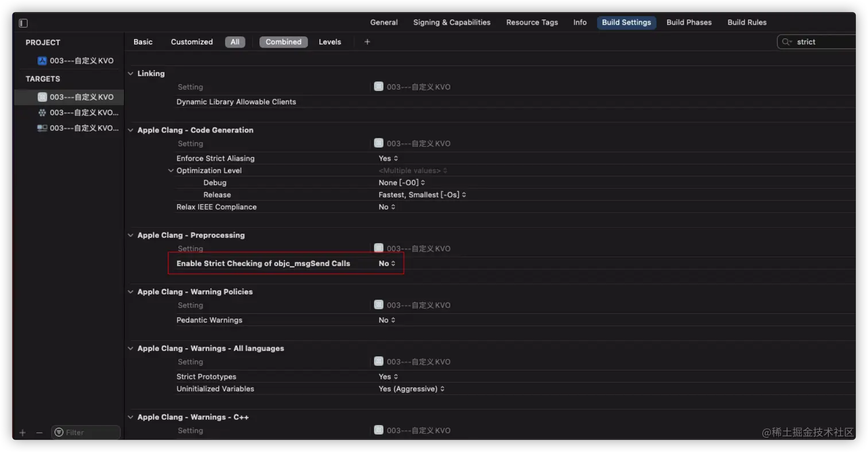The width and height of the screenshot is (868, 452).
Task: Change Debug optimization level None [-O0]
Action: pyautogui.click(x=402, y=182)
